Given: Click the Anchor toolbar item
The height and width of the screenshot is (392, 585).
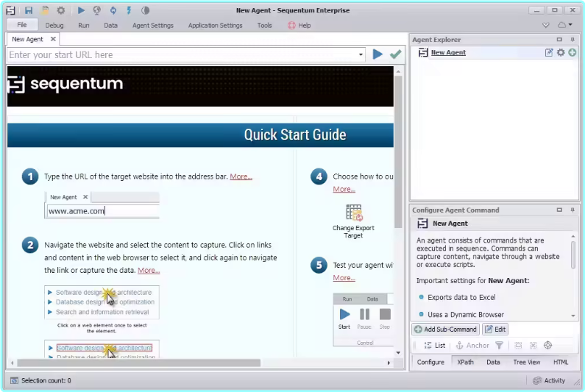Looking at the screenshot, I should point(472,346).
